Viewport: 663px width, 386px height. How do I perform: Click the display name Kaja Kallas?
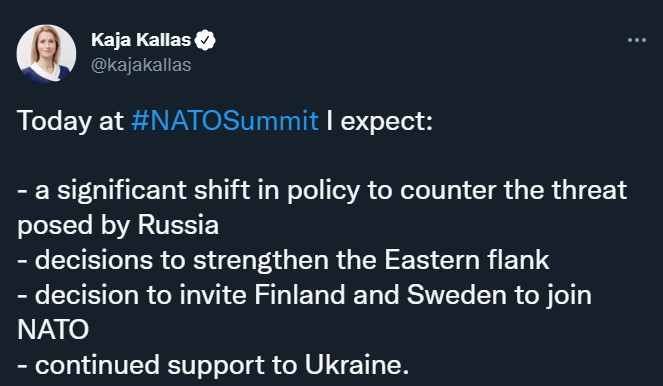pos(141,40)
